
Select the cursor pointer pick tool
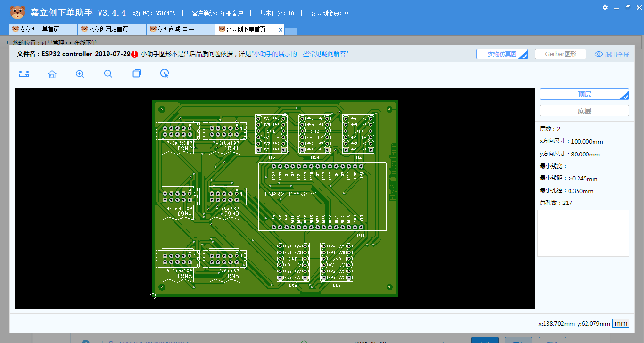[x=165, y=73]
